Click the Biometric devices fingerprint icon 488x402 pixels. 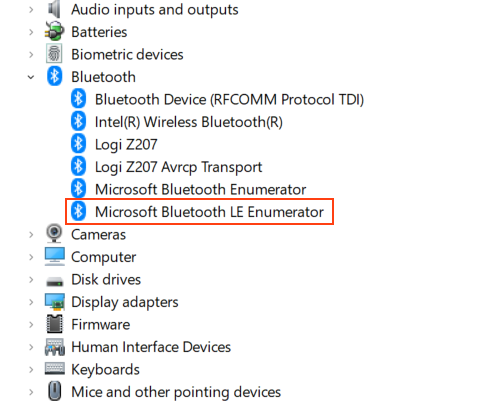tap(54, 54)
